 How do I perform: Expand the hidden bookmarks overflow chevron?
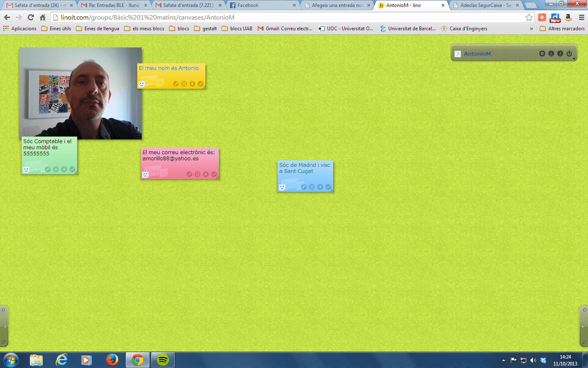pyautogui.click(x=531, y=29)
